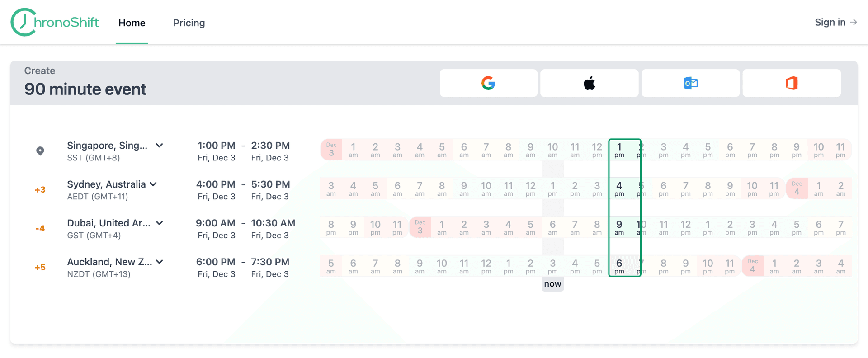The image size is (868, 358).
Task: Click the Sign in arrow icon
Action: coord(854,22)
